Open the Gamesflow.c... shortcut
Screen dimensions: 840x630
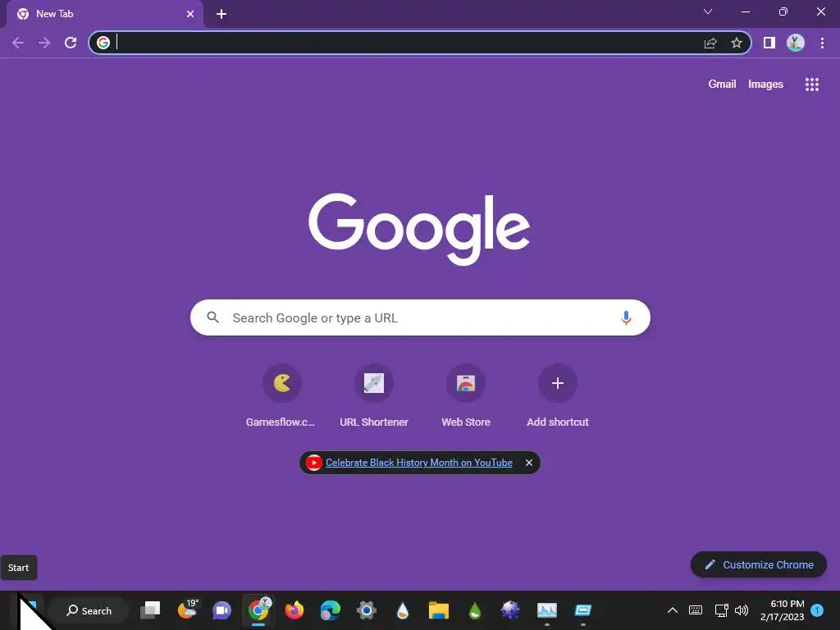pos(282,395)
